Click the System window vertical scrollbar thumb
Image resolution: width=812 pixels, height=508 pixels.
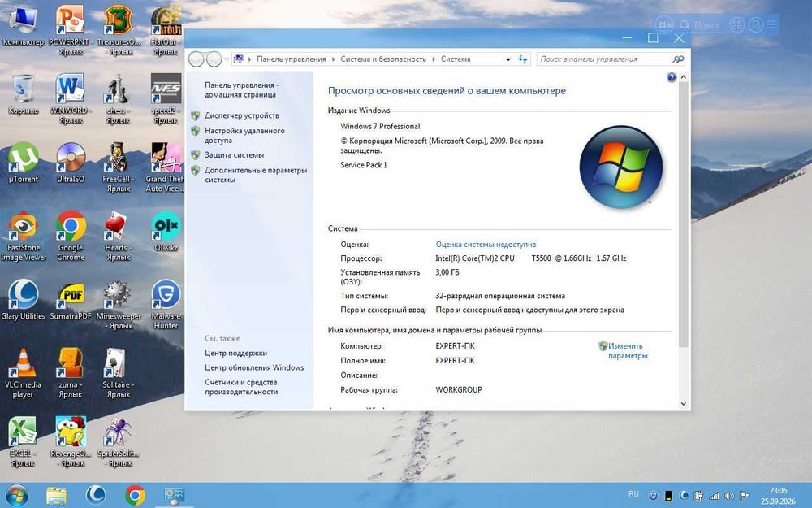684,214
